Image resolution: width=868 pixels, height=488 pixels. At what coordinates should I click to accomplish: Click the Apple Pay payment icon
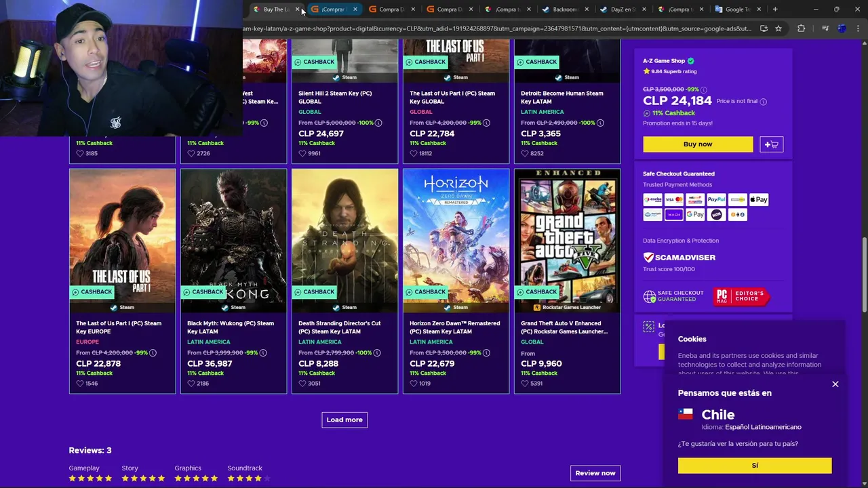[x=759, y=199]
